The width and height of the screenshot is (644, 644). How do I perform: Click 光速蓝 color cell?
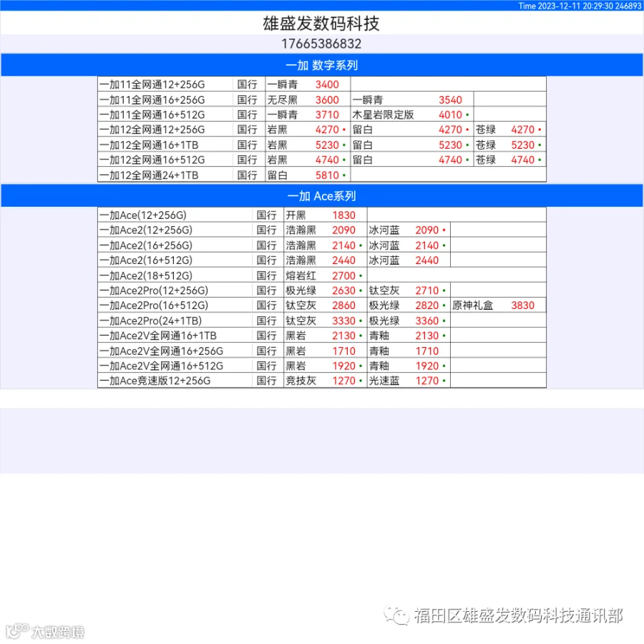[x=384, y=381]
